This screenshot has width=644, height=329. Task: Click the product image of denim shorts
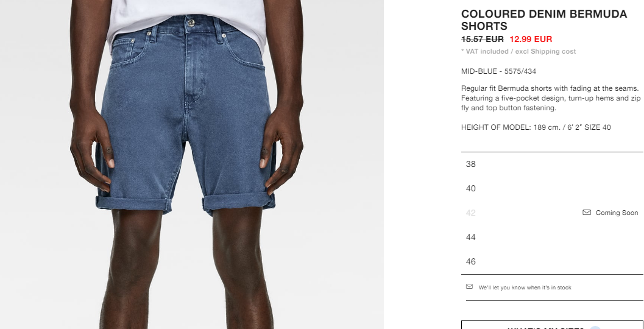click(x=192, y=164)
